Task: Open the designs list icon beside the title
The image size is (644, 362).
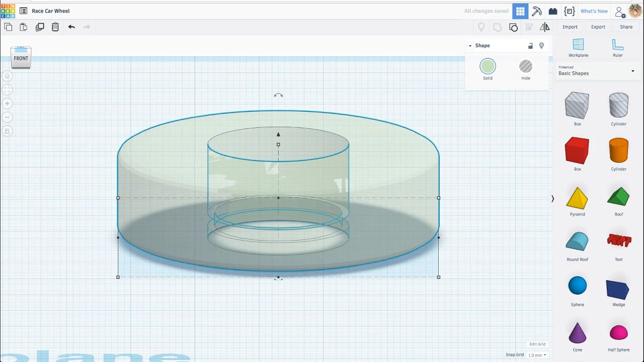Action: point(23,11)
